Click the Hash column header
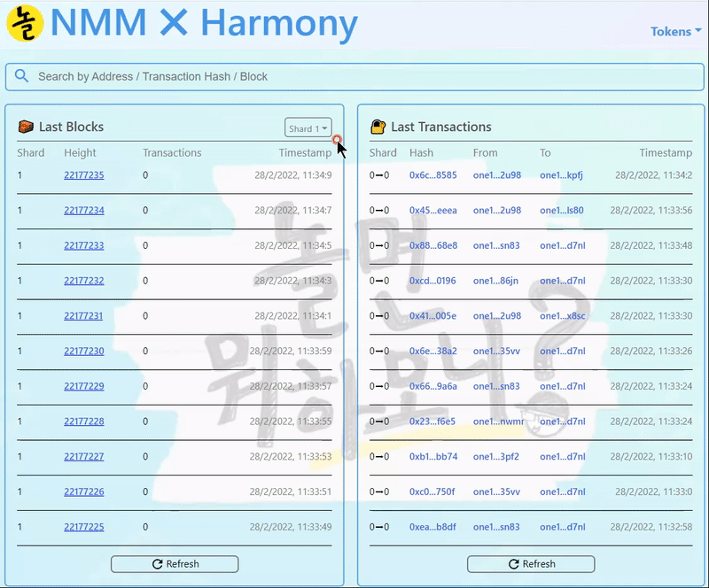 point(421,153)
